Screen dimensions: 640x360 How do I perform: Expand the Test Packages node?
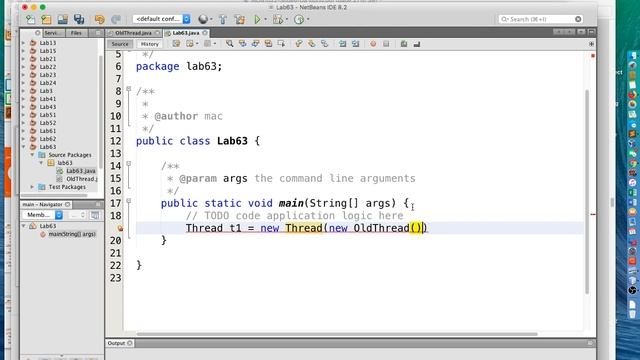(32, 187)
